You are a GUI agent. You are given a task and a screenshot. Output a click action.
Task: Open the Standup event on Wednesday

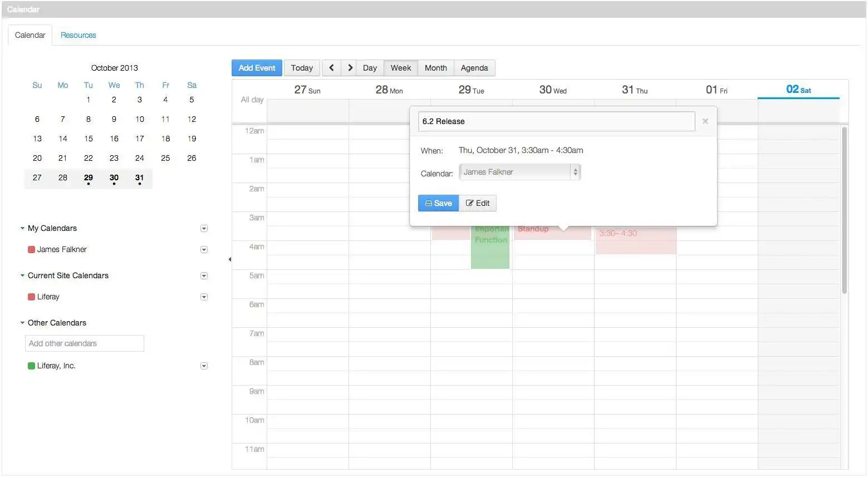click(552, 233)
